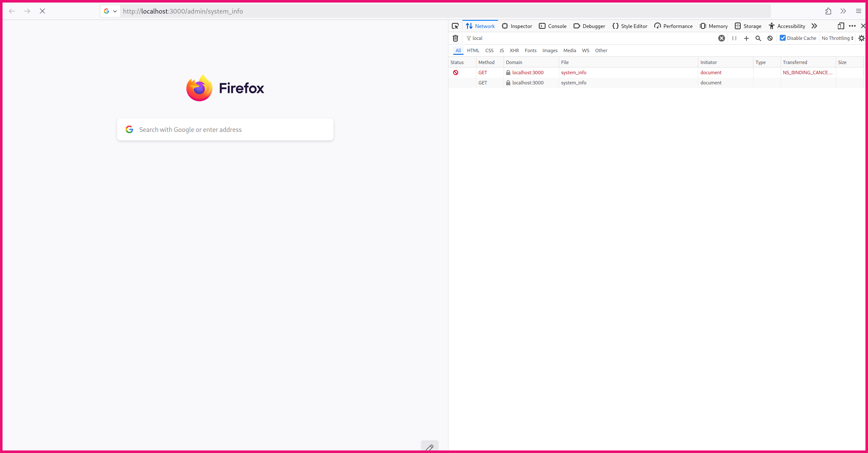Viewport: 868px width, 453px height.
Task: Toggle responsive design mode icon
Action: coord(840,26)
